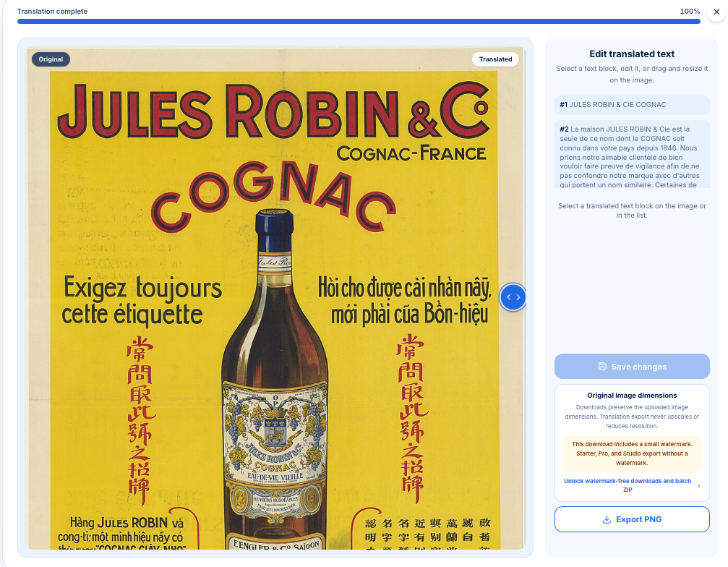Viewport: 728px width, 567px height.
Task: Grab the before/after comparison slider handle
Action: click(x=513, y=297)
